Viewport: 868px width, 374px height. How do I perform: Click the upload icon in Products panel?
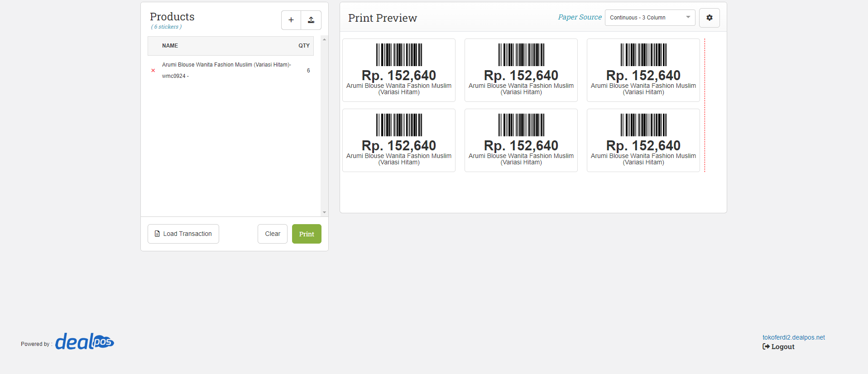(x=311, y=20)
